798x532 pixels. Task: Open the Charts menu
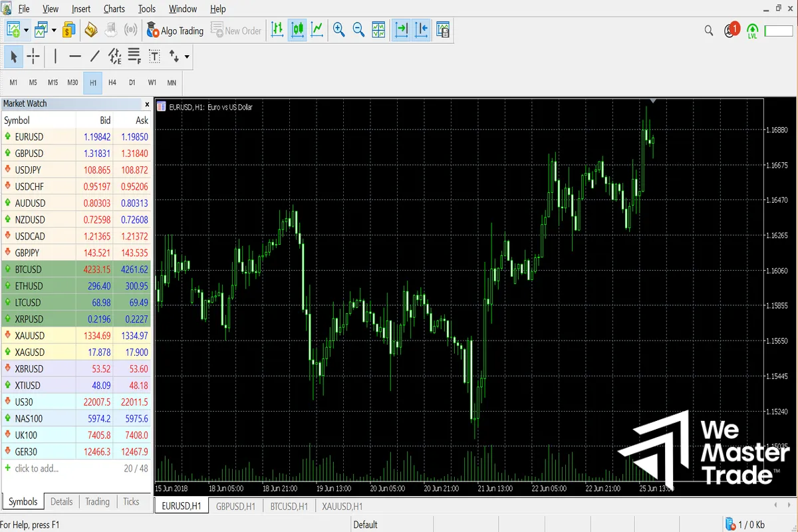[114, 9]
